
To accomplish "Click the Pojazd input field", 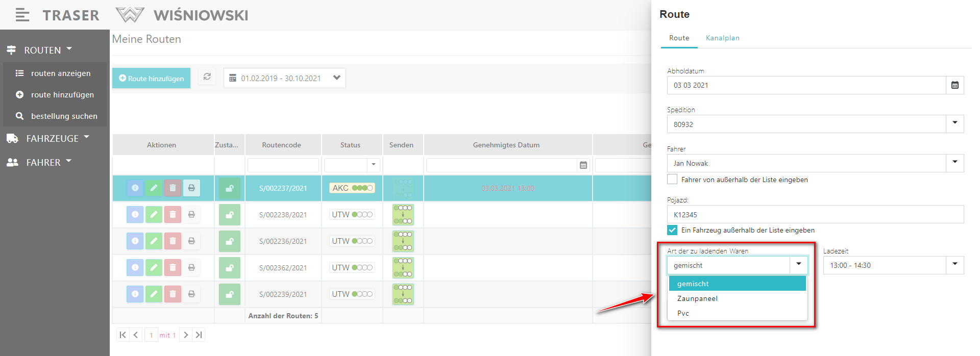I will click(x=815, y=215).
